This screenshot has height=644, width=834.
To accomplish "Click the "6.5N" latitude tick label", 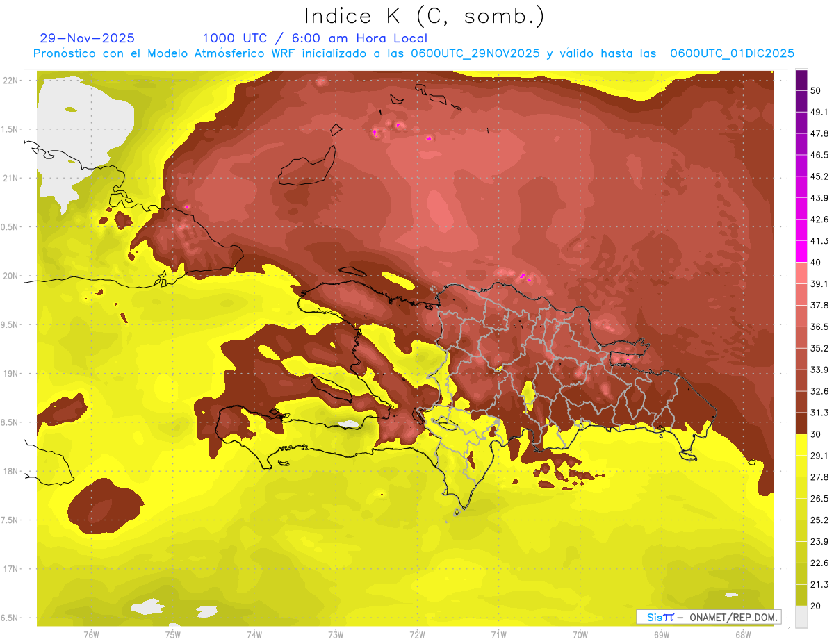I will [10, 618].
